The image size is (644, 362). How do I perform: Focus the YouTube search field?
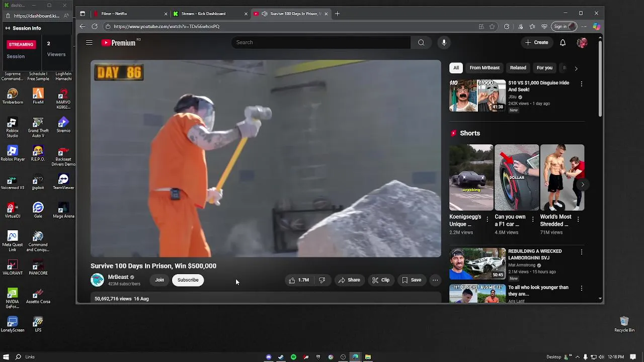(321, 43)
